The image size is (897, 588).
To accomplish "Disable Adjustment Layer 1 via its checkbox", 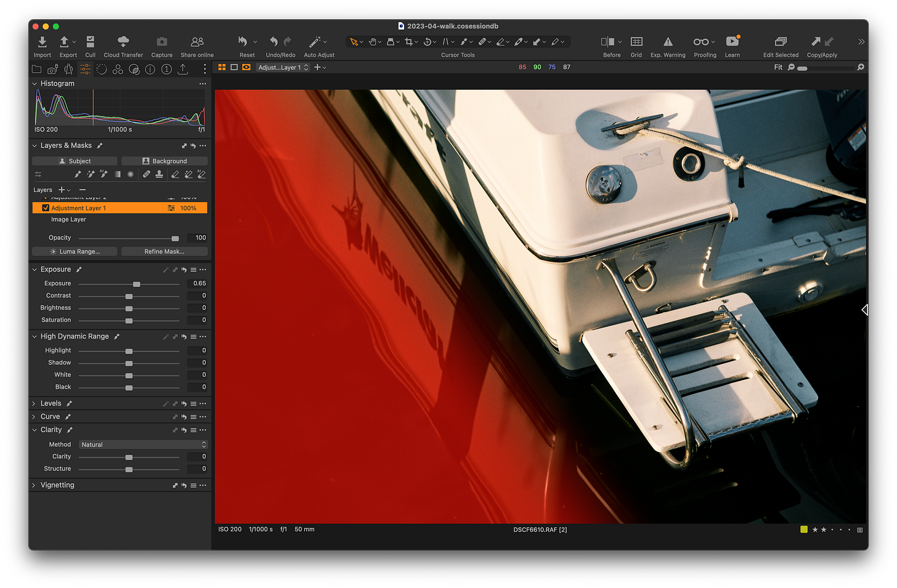I will [x=45, y=207].
